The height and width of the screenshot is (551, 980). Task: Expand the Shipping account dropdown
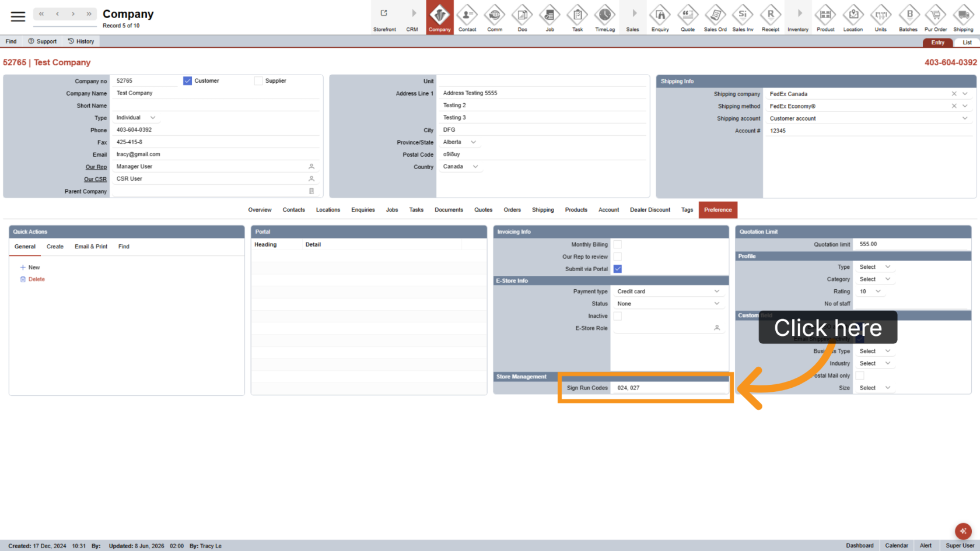(x=965, y=118)
